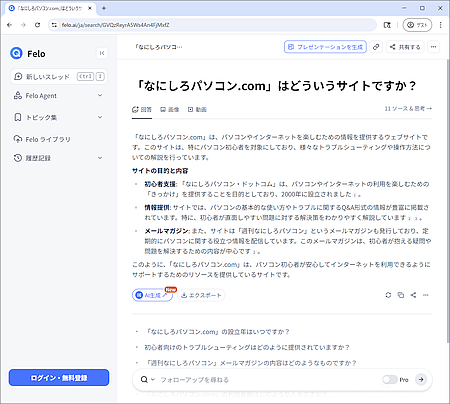
Task: Select follow-up question about 設立年
Action: point(218,332)
